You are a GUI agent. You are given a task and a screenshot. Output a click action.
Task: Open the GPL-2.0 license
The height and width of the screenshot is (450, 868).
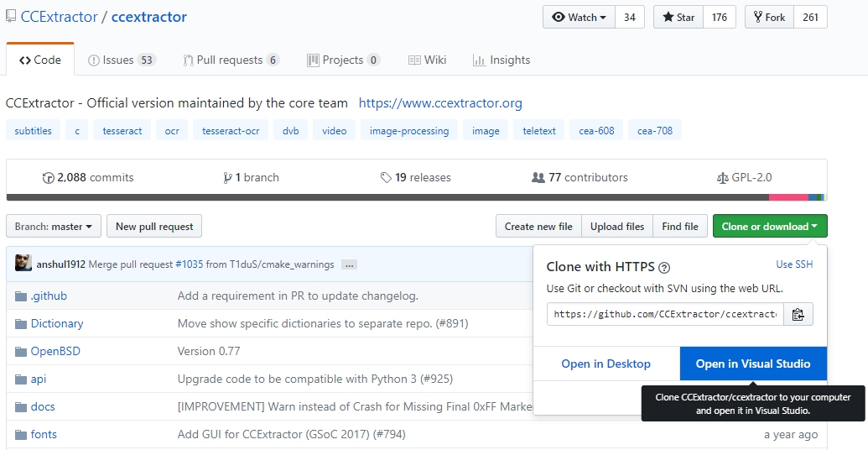(x=744, y=177)
